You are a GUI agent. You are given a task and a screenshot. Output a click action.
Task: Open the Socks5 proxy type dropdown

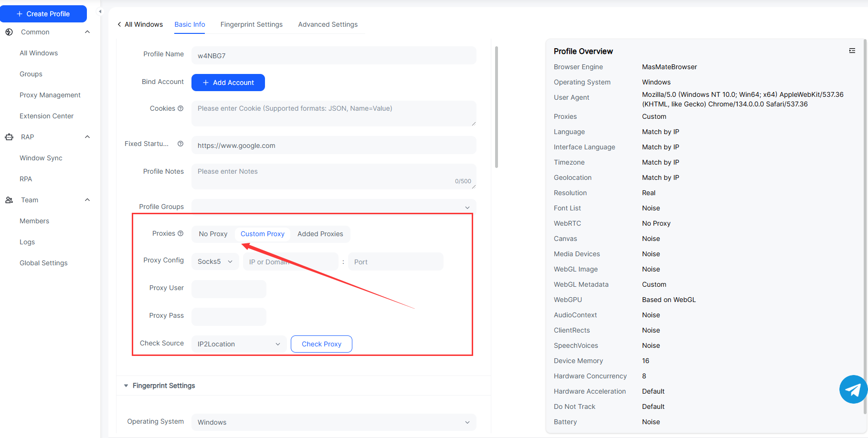click(x=215, y=261)
